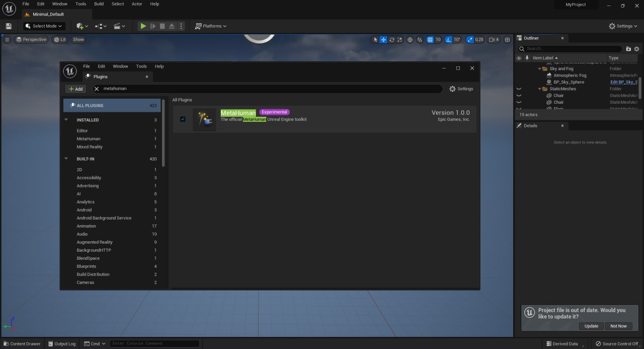This screenshot has height=349, width=644.
Task: Open the viewport Show flags menu
Action: [x=78, y=39]
